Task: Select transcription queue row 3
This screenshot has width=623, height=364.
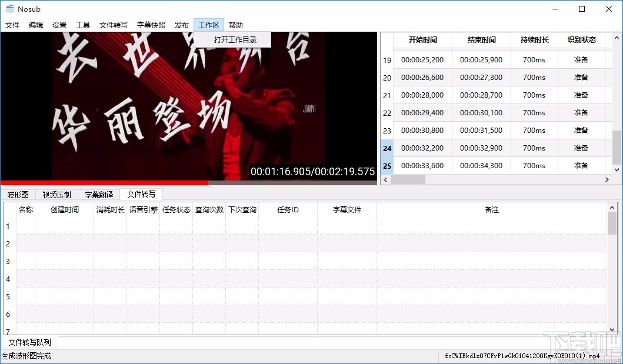Action: (x=8, y=261)
